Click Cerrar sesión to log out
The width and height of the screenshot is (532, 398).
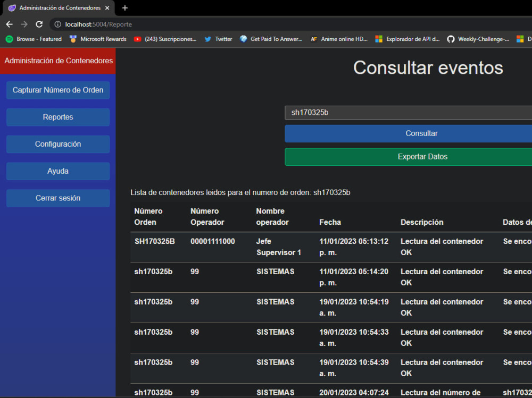[x=58, y=198]
